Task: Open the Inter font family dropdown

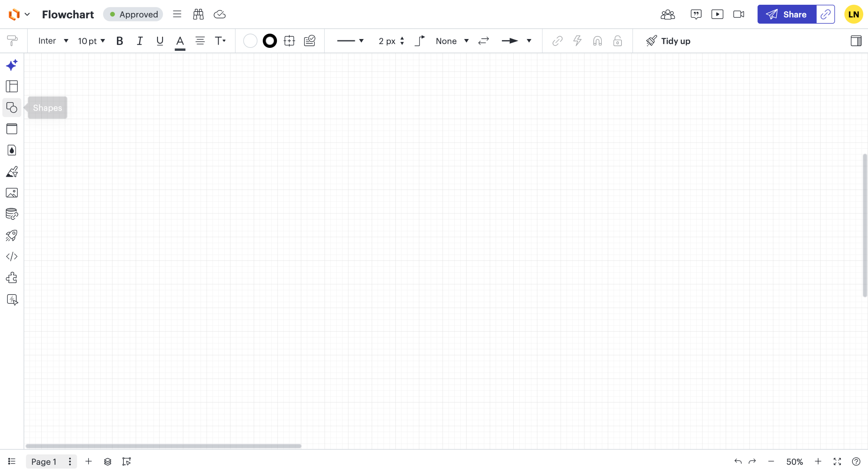Action: coord(53,41)
